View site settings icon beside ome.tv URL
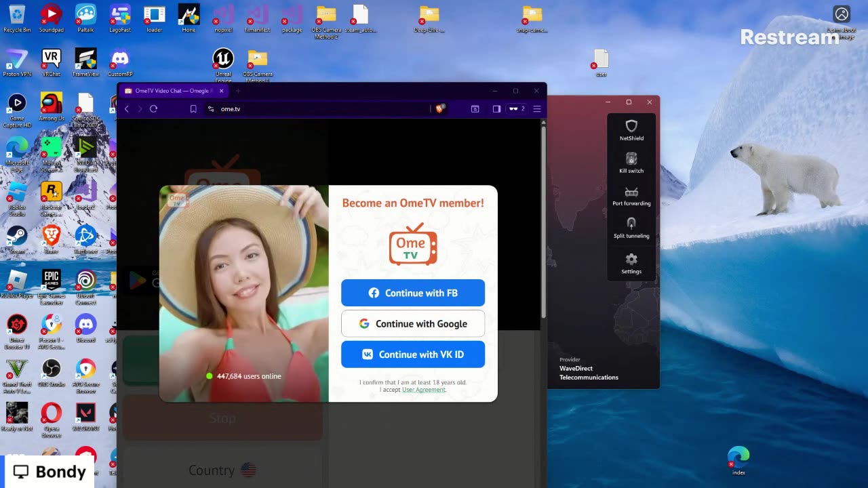The image size is (868, 488). point(211,108)
